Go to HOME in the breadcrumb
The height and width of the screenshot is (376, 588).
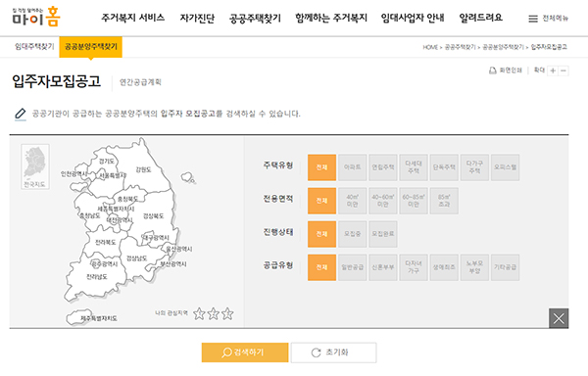tap(430, 47)
